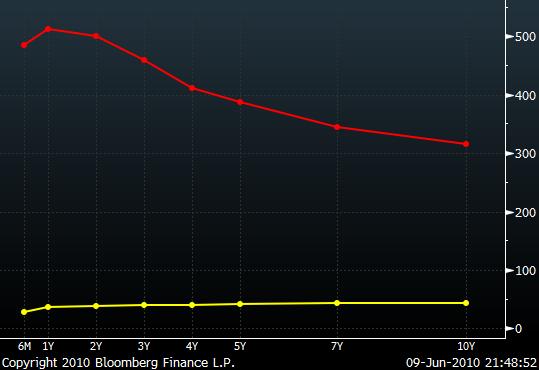Click the 500 y-axis value
Screen dimensions: 539x370
(525, 37)
